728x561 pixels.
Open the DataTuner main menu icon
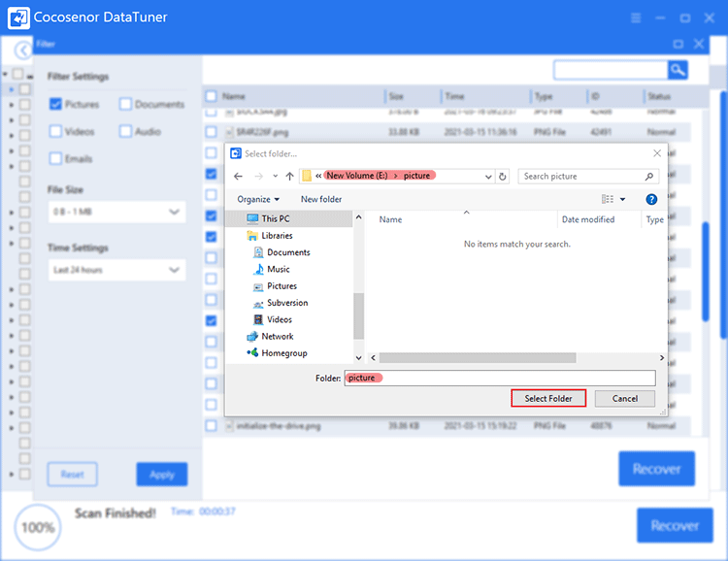(x=636, y=17)
